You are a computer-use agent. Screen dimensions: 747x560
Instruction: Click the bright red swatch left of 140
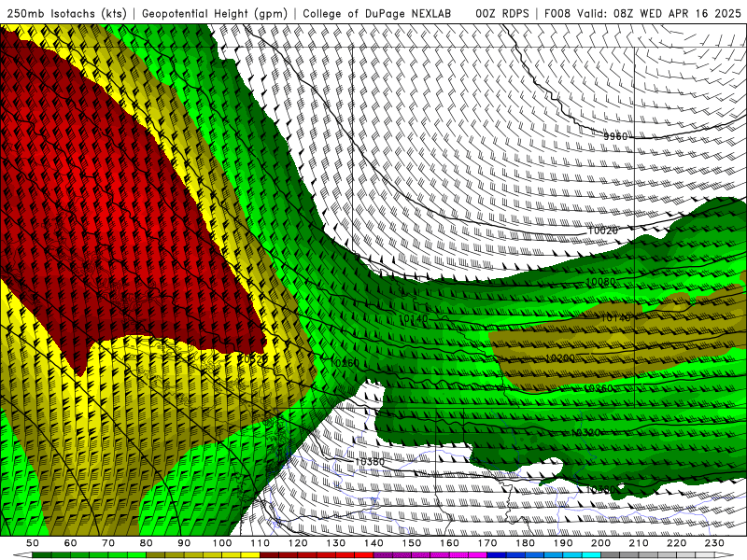point(364,555)
